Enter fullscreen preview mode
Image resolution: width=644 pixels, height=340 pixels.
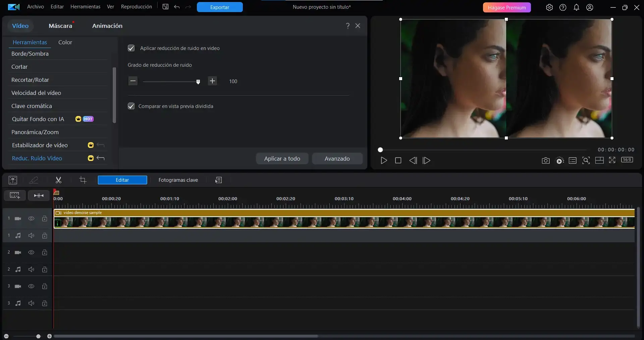pyautogui.click(x=612, y=161)
